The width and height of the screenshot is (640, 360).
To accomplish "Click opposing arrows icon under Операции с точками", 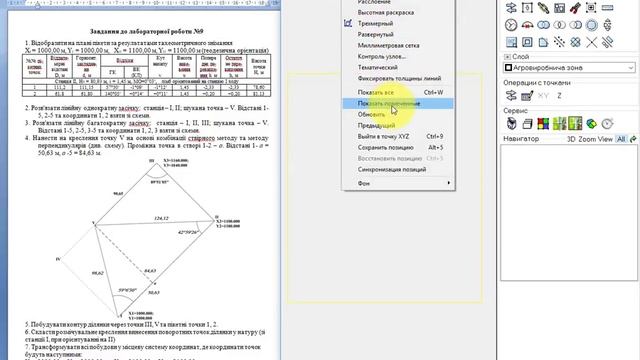I will (511, 96).
